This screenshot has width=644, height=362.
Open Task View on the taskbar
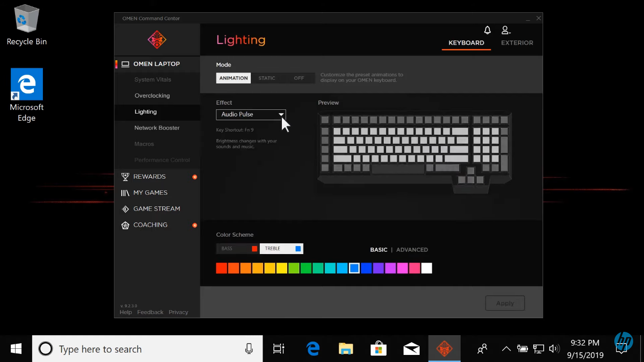pos(279,349)
